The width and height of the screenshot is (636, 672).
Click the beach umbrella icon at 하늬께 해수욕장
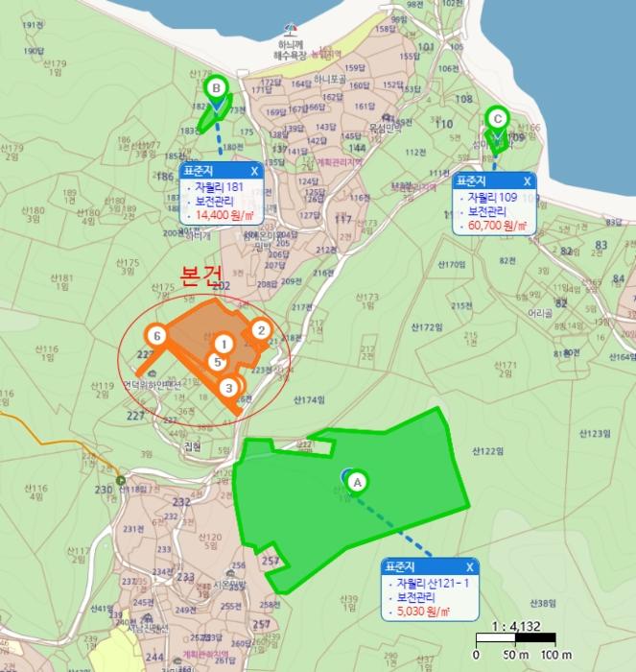pos(292,30)
